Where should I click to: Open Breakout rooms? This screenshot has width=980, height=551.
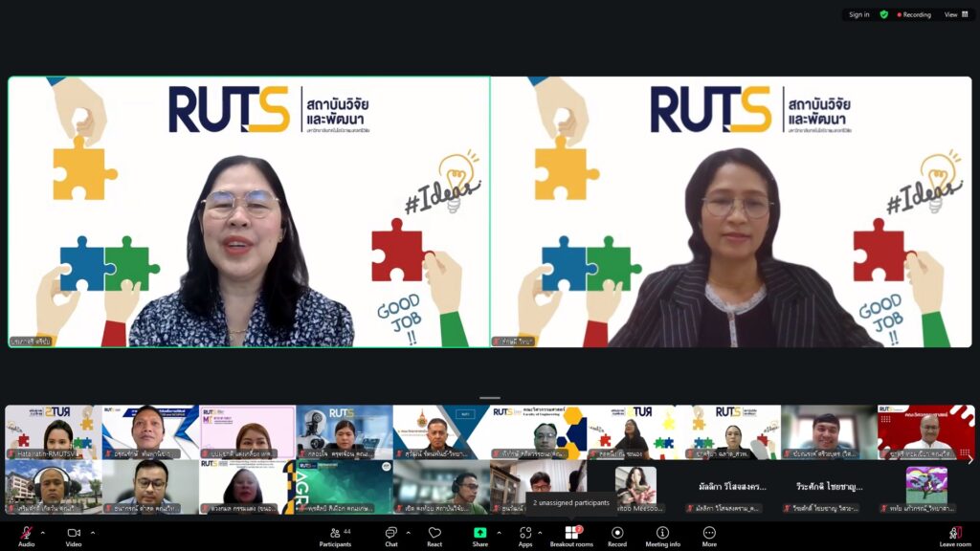click(571, 536)
